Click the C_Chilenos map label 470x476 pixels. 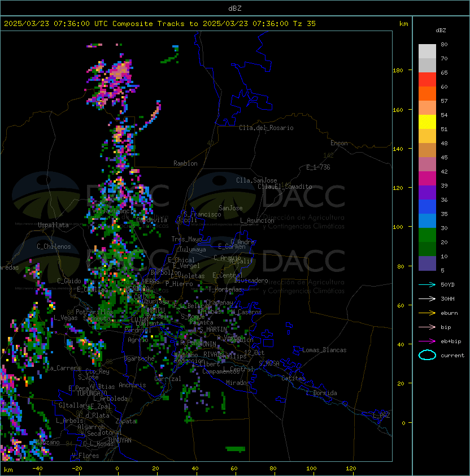54,246
